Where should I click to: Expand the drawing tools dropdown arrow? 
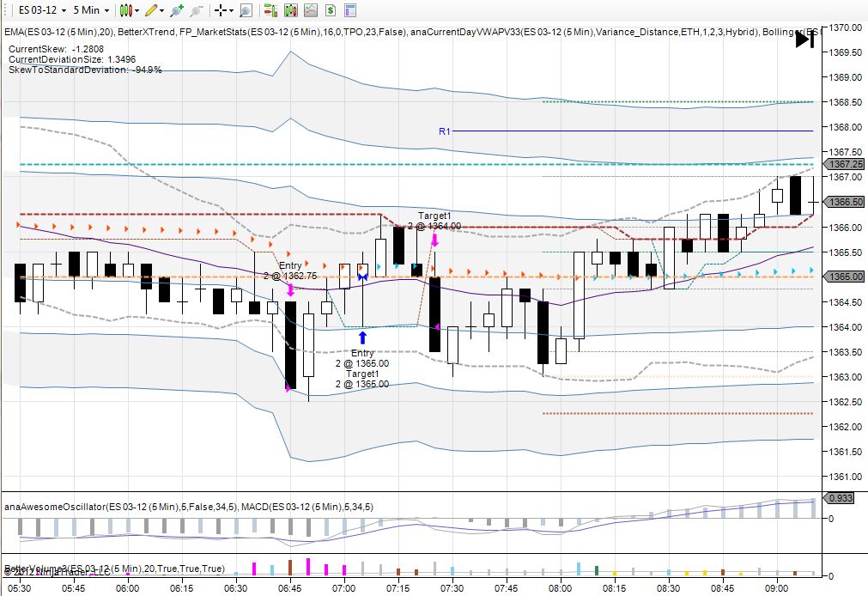(x=161, y=10)
